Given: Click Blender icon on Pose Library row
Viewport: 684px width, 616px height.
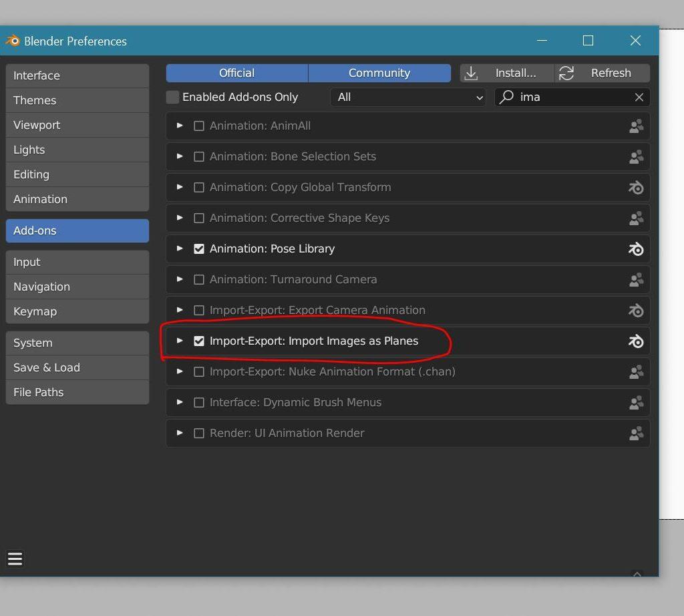Looking at the screenshot, I should (636, 249).
